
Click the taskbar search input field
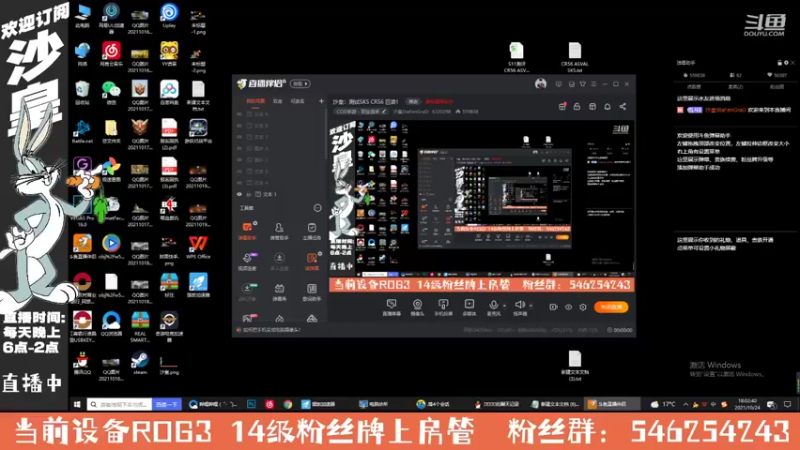click(119, 404)
